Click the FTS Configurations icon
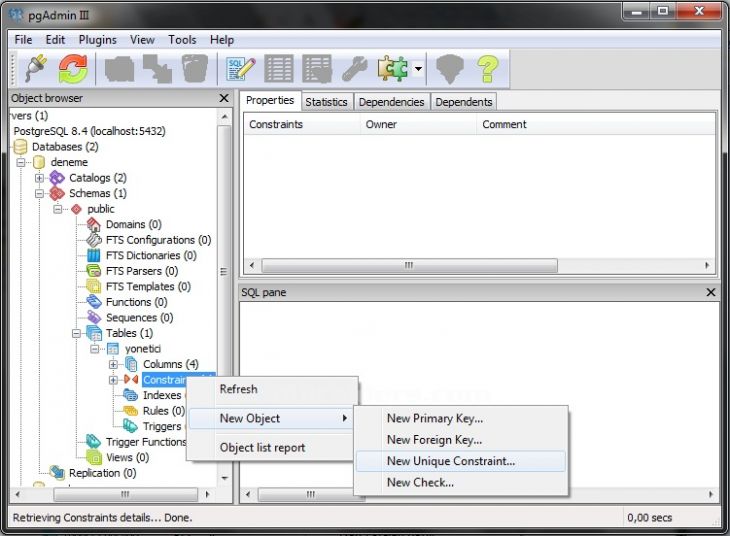730x536 pixels. click(94, 240)
